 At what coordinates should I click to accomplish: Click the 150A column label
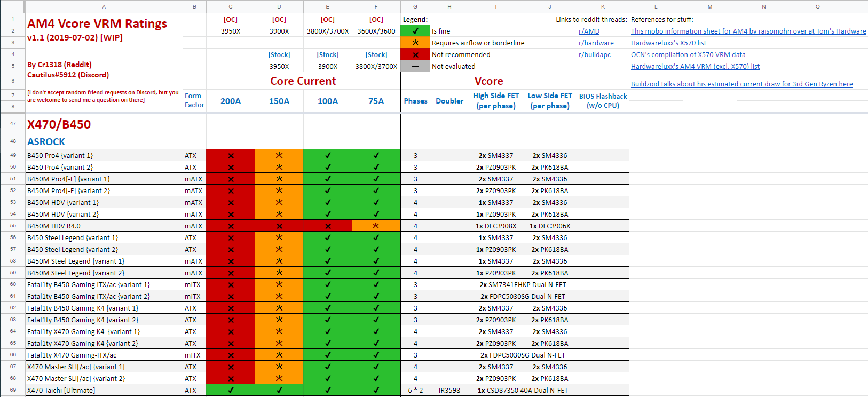coord(279,101)
